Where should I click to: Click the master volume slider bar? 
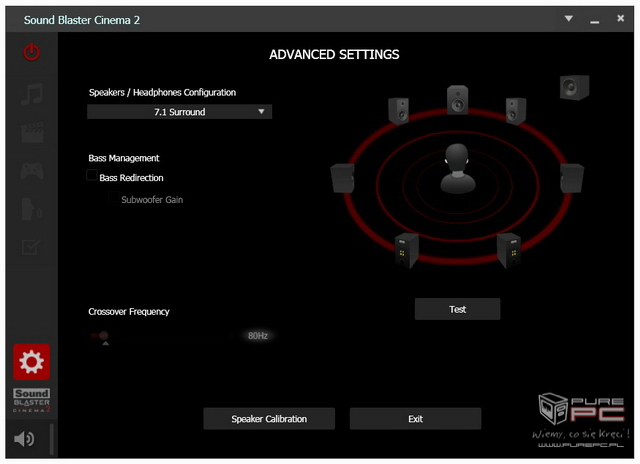(52, 439)
